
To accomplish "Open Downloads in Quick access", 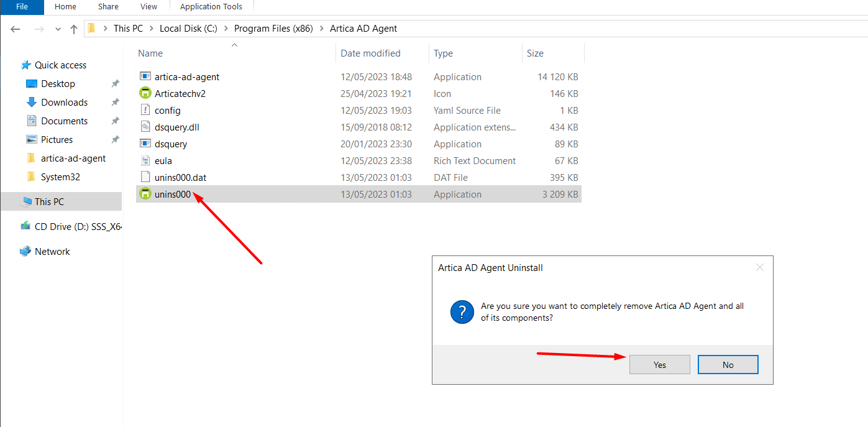I will [x=64, y=103].
